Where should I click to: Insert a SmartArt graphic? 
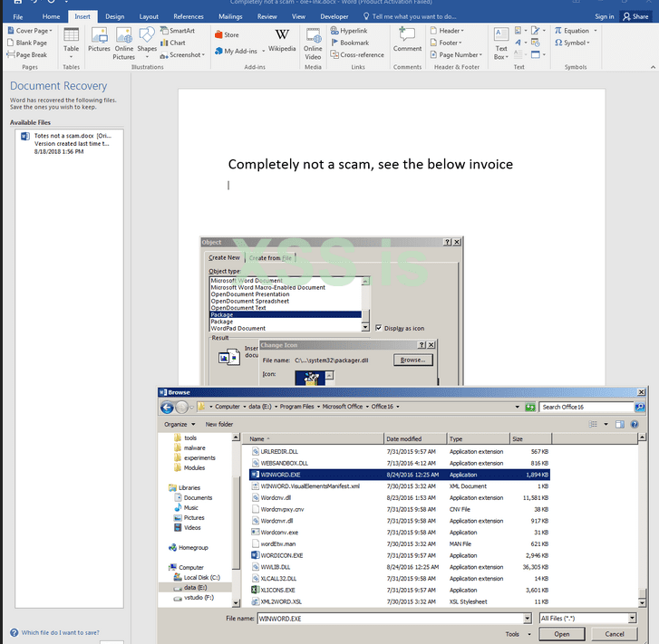(x=178, y=31)
